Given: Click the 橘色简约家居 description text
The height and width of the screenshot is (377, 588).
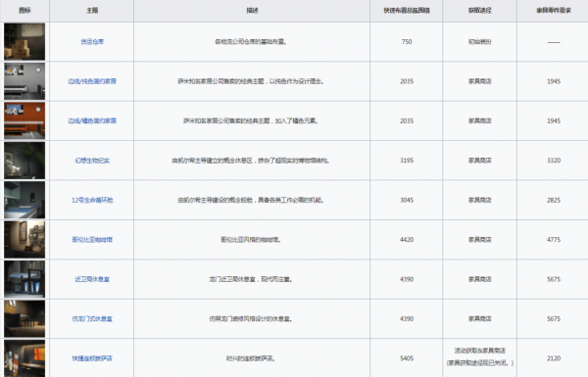Looking at the screenshot, I should coord(251,120).
